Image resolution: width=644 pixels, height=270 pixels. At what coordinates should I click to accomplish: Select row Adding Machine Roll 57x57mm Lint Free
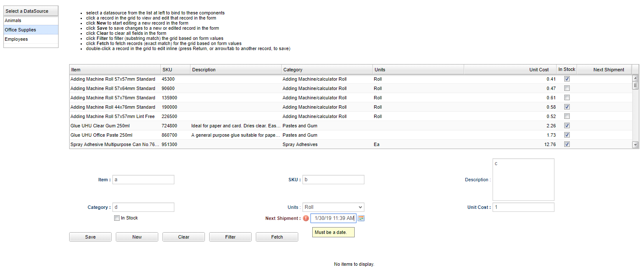351,116
